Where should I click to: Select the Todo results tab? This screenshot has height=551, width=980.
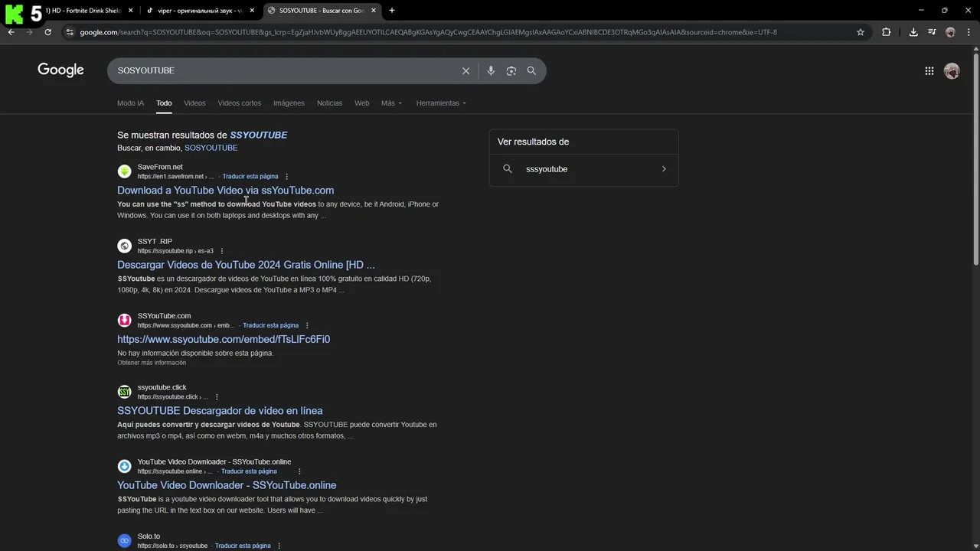[x=164, y=103]
